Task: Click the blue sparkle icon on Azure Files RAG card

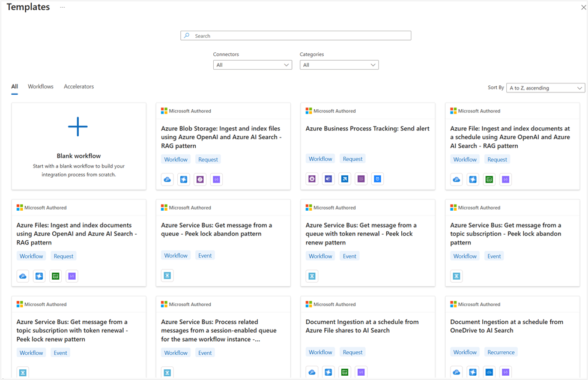Action: point(40,276)
